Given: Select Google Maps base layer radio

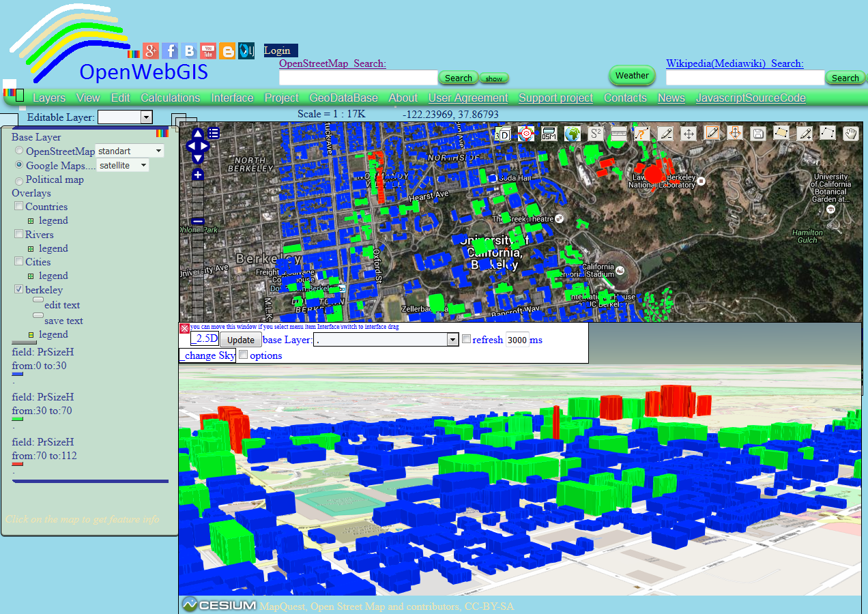Looking at the screenshot, I should [19, 166].
